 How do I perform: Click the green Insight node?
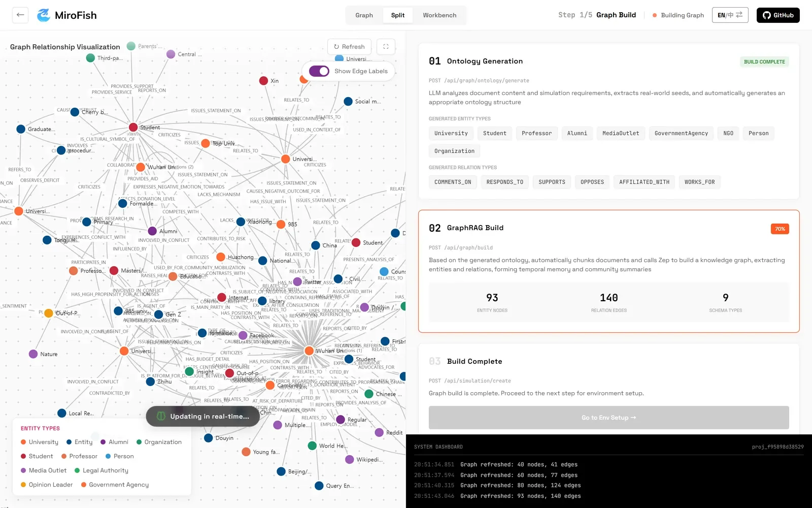[x=189, y=371]
